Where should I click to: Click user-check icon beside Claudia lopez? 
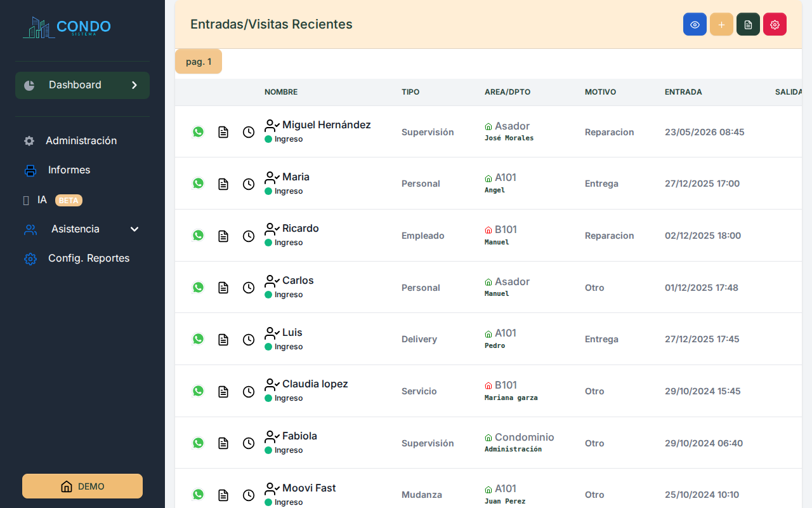click(272, 384)
